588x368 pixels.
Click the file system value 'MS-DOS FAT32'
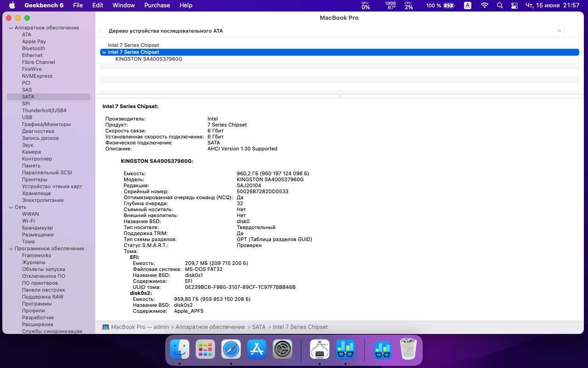click(204, 269)
